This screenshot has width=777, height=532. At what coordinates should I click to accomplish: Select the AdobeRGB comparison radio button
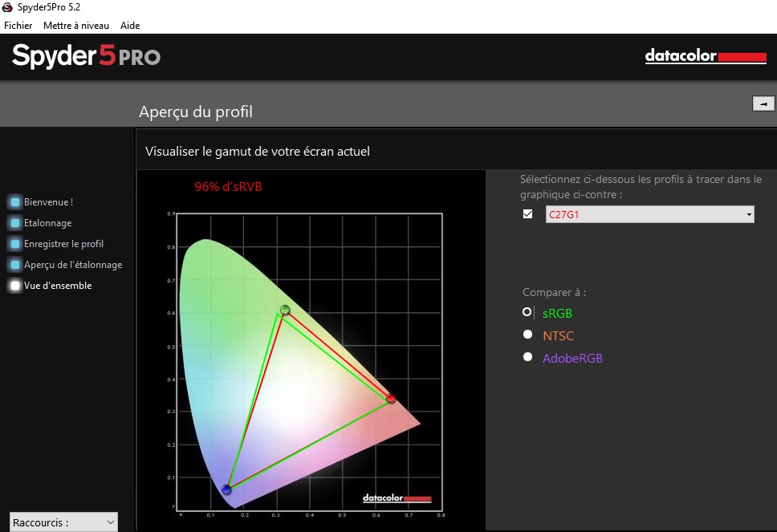tap(527, 357)
